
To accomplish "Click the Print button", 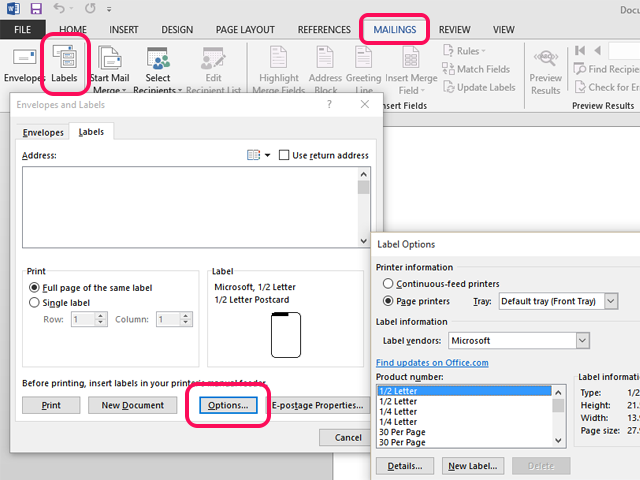I will pos(51,405).
